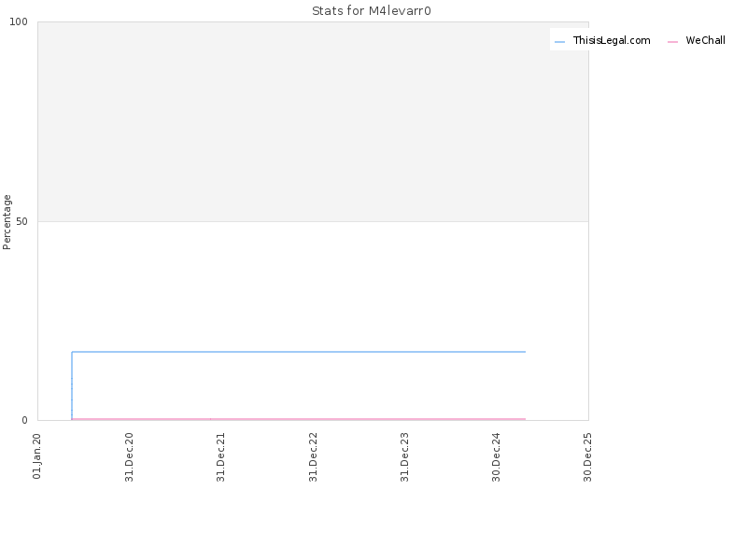
Task: Click the 100 y-axis tick label
Action: click(x=19, y=21)
